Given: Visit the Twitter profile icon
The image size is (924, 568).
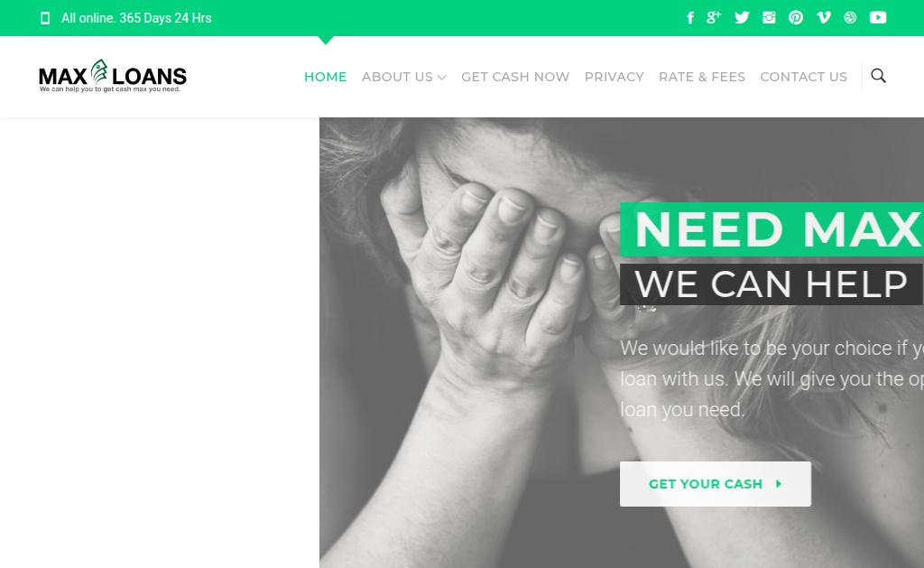Looking at the screenshot, I should click(742, 18).
